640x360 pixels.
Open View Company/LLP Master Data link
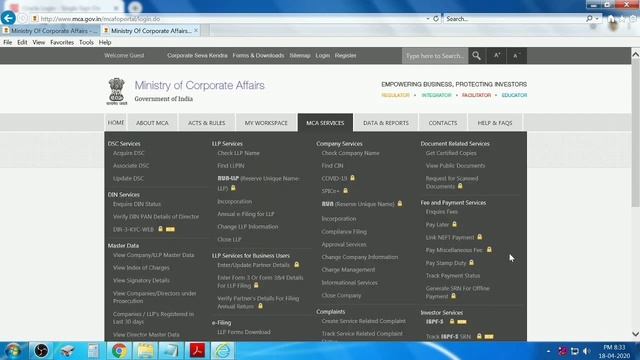pos(153,255)
